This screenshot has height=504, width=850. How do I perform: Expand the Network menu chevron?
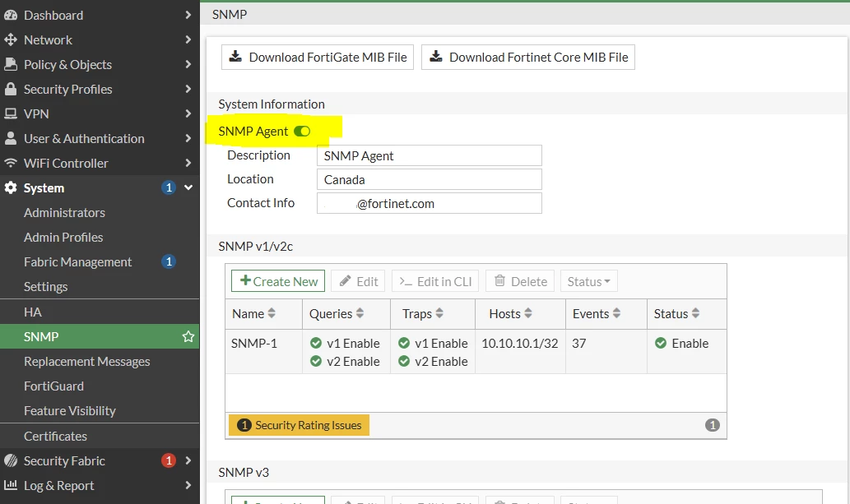click(188, 39)
